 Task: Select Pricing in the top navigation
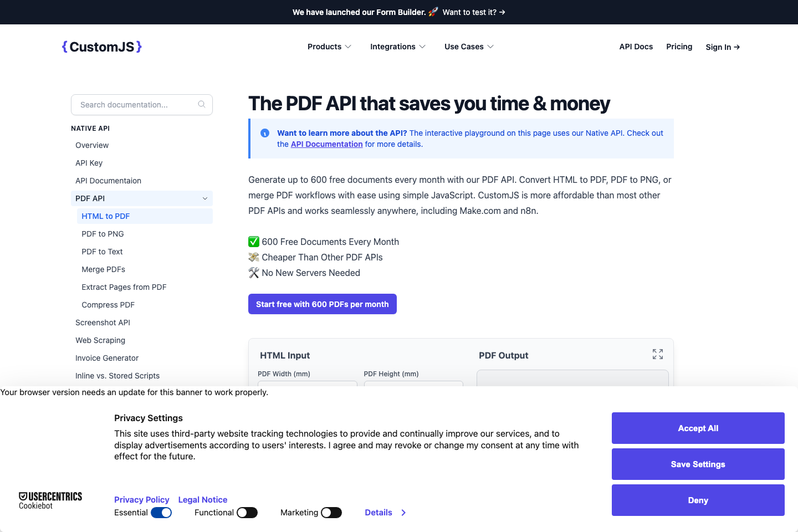tap(679, 47)
